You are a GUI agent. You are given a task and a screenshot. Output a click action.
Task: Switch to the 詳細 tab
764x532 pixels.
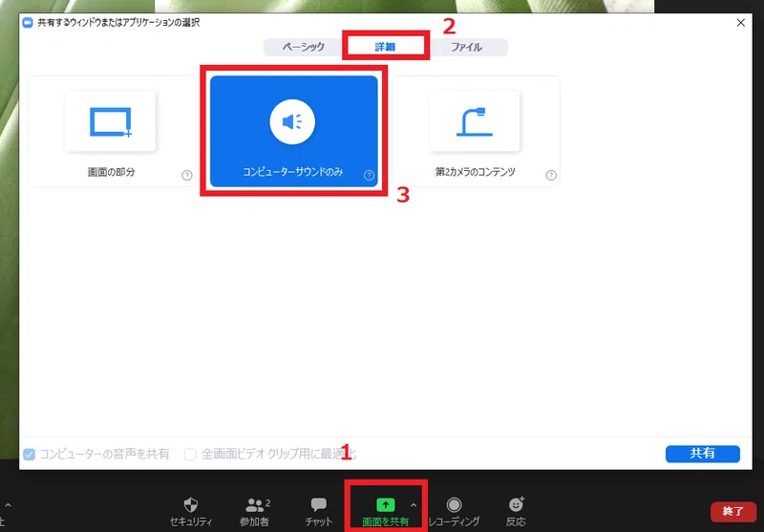coord(385,47)
